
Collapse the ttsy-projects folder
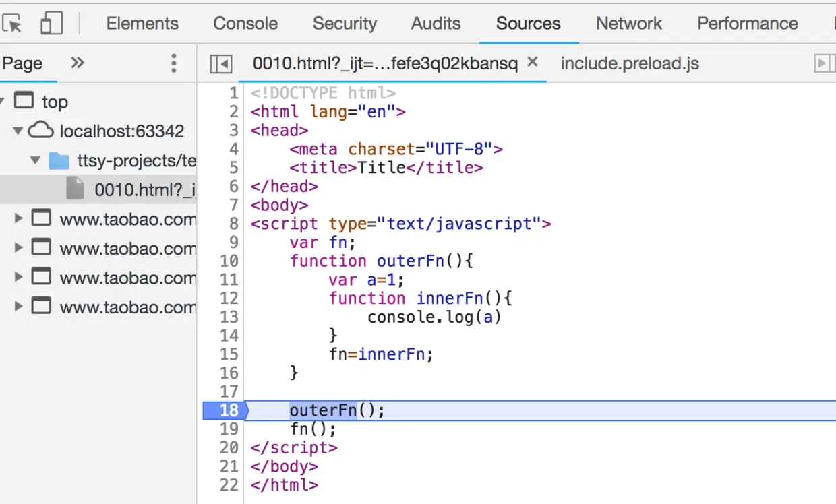point(35,161)
